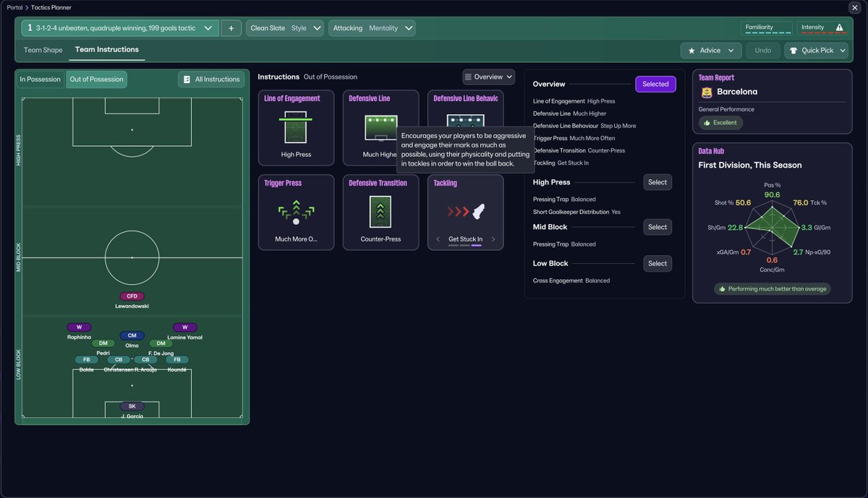Add a new tactic with the plus button
This screenshot has width=868, height=498.
pos(231,28)
